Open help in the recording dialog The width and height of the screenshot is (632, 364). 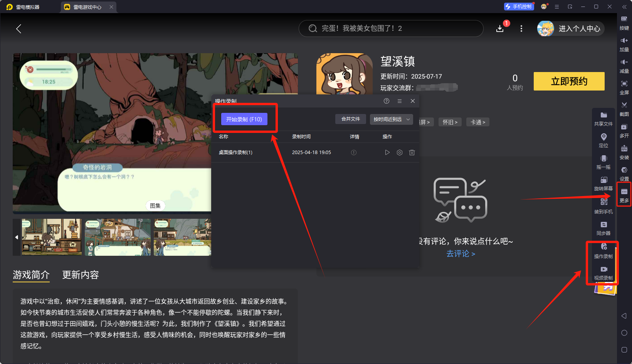pos(387,101)
